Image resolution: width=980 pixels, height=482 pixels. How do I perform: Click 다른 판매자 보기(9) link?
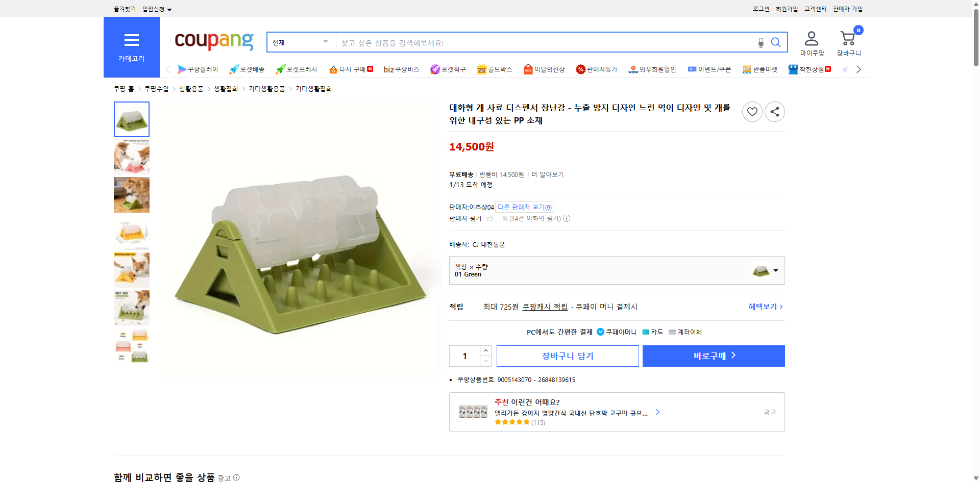524,207
